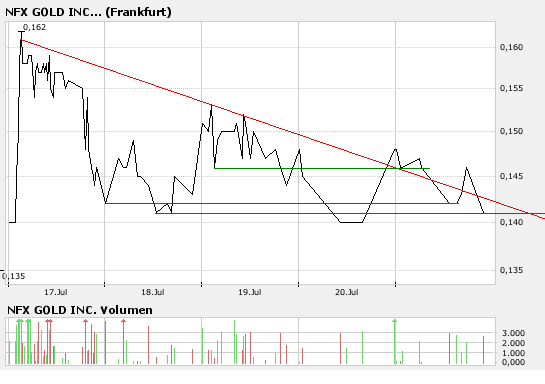Click the 0,145 price axis label
The width and height of the screenshot is (545, 384).
[511, 177]
